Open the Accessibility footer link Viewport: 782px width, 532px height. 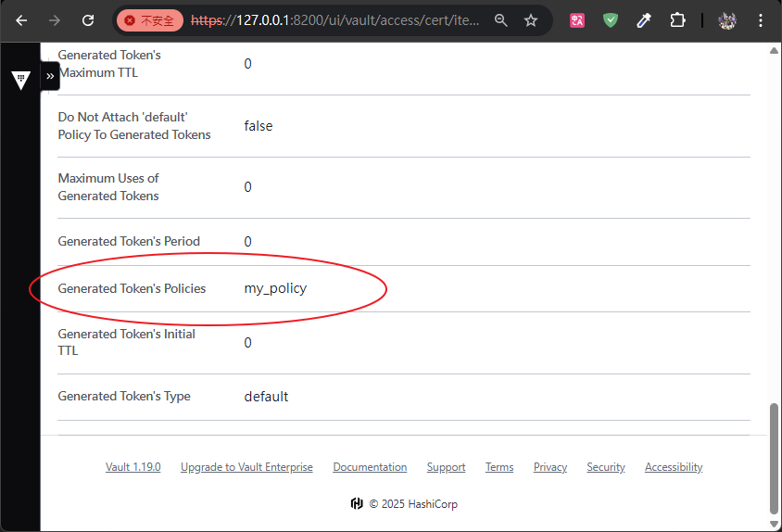click(x=674, y=467)
